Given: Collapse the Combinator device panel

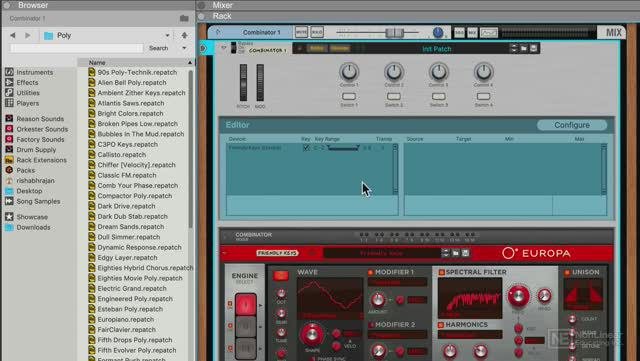Looking at the screenshot, I should [223, 48].
